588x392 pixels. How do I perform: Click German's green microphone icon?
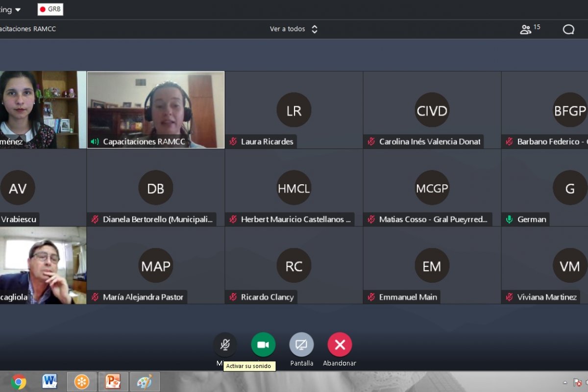pyautogui.click(x=509, y=220)
